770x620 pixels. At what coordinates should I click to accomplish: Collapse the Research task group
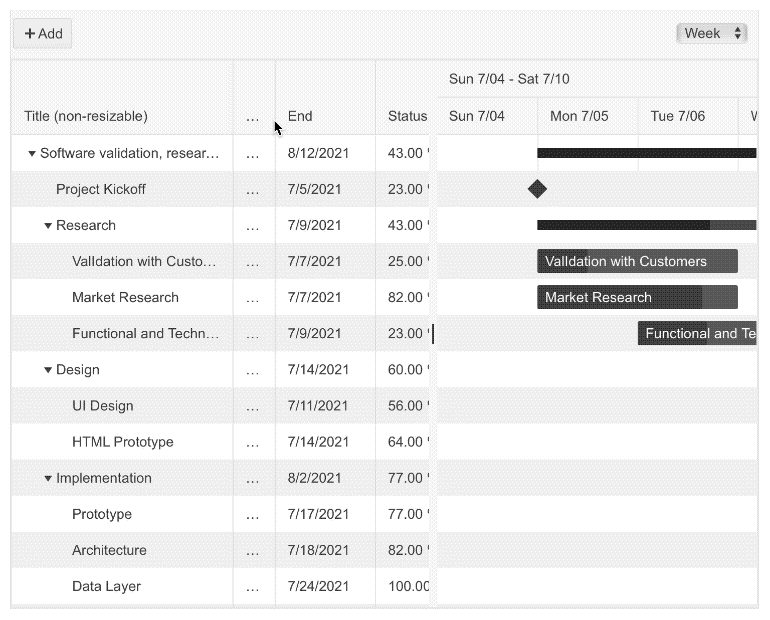pos(48,226)
